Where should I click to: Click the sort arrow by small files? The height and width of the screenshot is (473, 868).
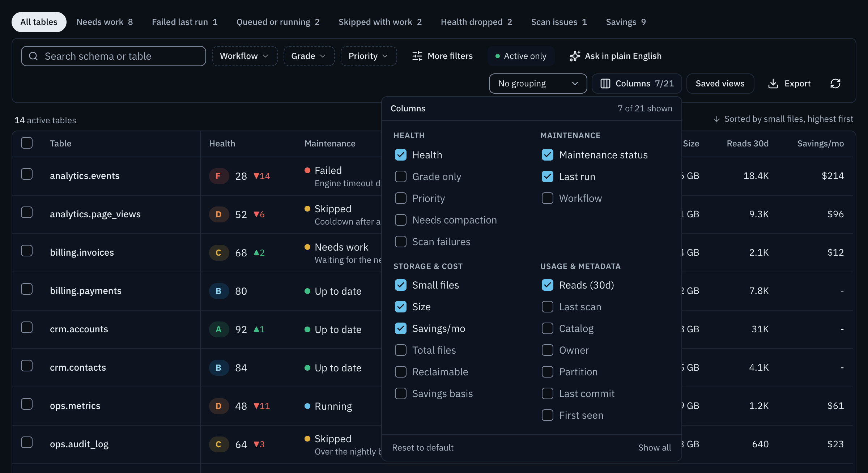coord(716,119)
